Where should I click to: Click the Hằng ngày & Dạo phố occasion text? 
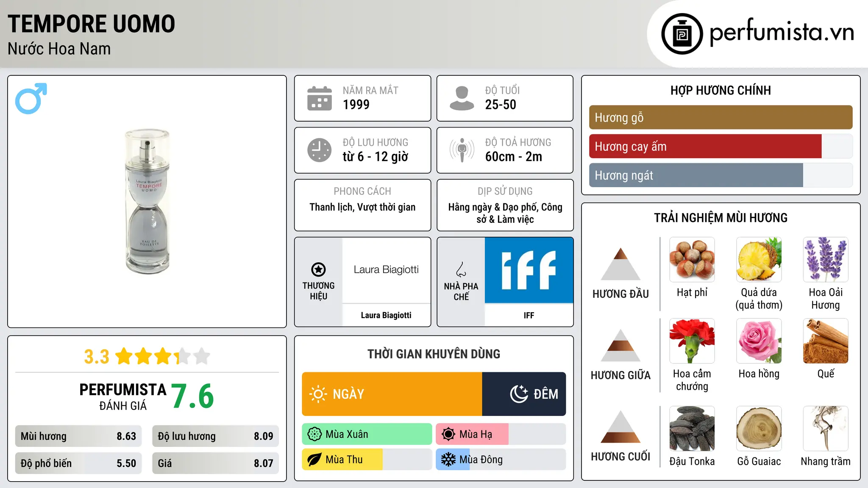pyautogui.click(x=505, y=213)
